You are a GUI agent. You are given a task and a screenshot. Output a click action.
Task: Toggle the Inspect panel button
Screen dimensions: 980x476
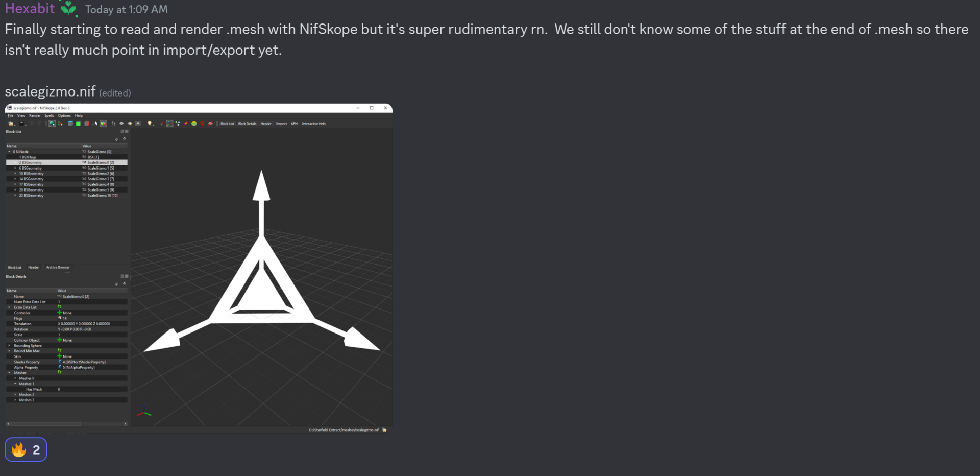281,124
